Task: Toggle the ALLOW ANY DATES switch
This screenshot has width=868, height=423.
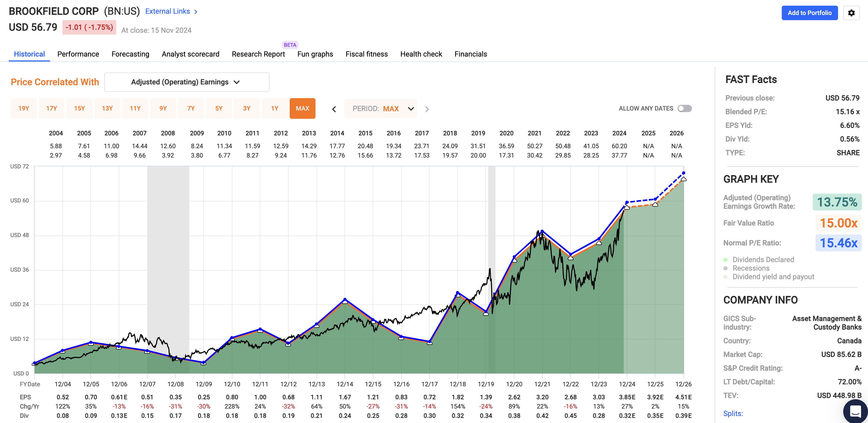Action: click(685, 108)
